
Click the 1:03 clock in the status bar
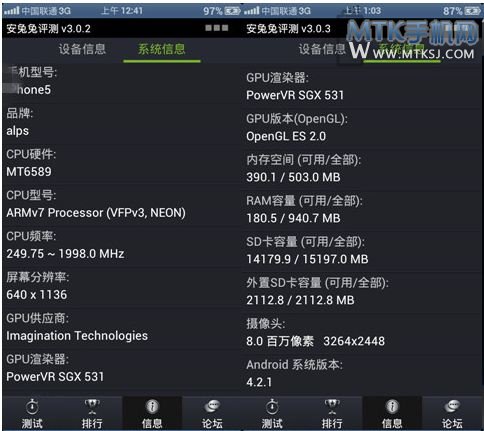point(363,11)
